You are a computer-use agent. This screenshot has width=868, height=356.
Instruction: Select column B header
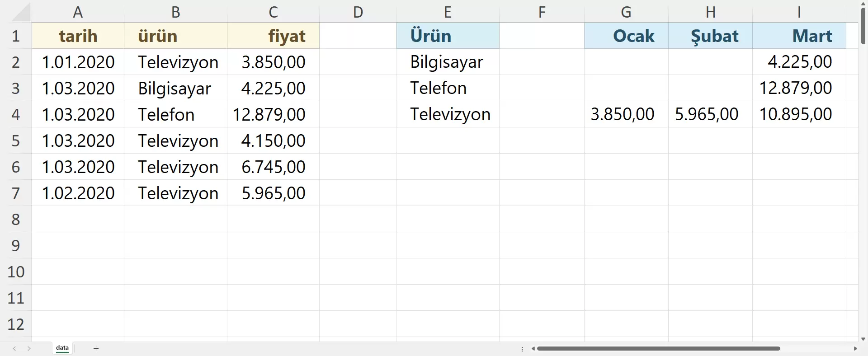coord(175,12)
